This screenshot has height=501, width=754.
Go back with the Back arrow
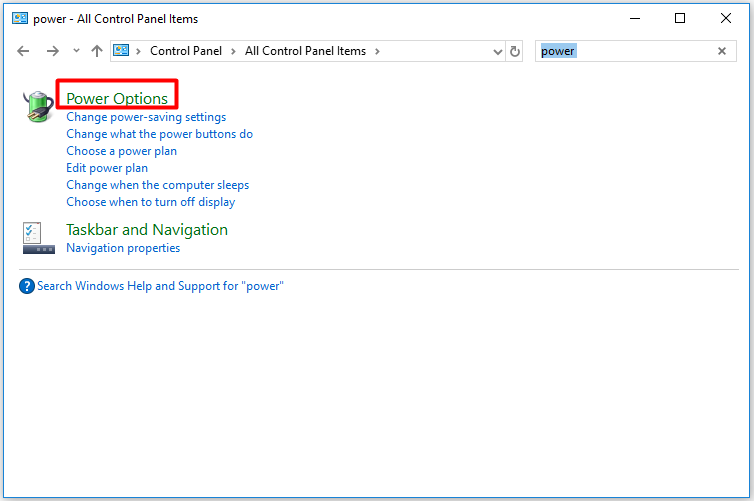(23, 51)
